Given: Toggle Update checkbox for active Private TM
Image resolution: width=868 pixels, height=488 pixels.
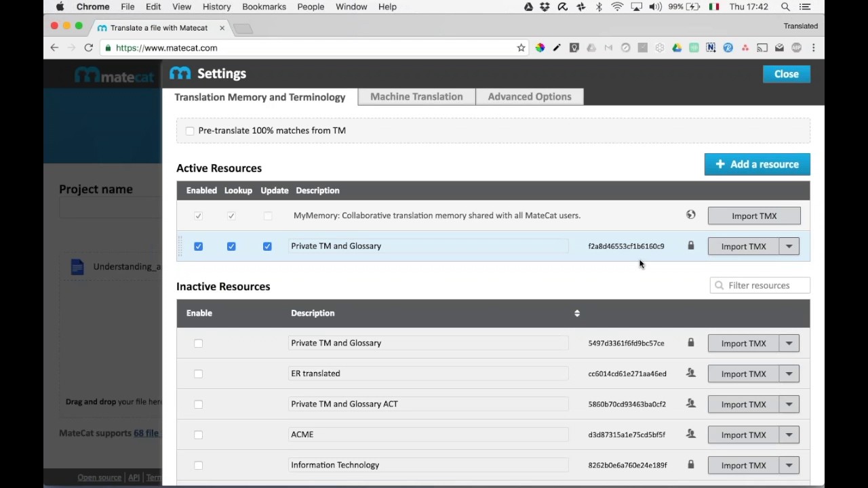Looking at the screenshot, I should point(267,246).
